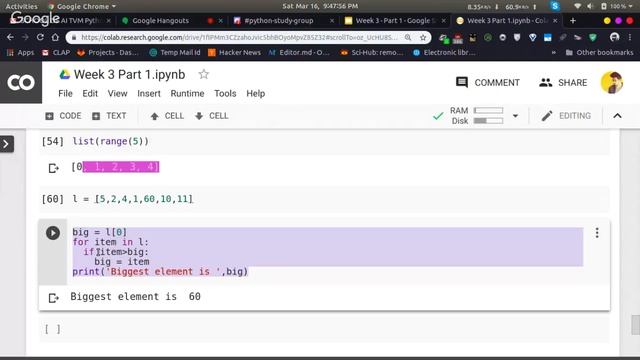Open the Hacker News bookmark
640x360 pixels.
click(x=234, y=52)
